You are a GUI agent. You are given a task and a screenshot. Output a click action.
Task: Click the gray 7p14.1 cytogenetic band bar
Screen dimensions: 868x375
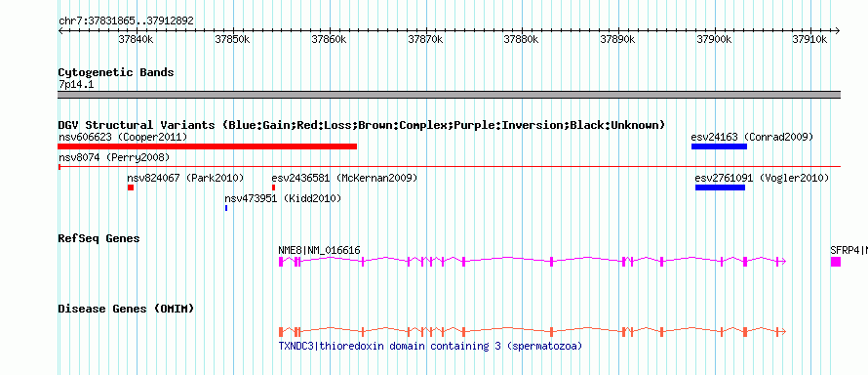coord(449,95)
